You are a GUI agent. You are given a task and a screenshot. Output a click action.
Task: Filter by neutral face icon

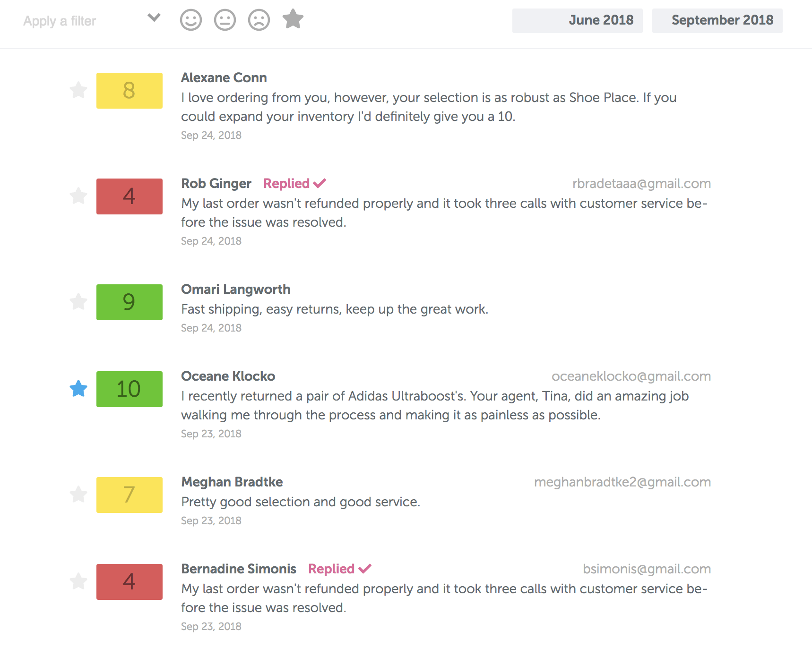[225, 20]
